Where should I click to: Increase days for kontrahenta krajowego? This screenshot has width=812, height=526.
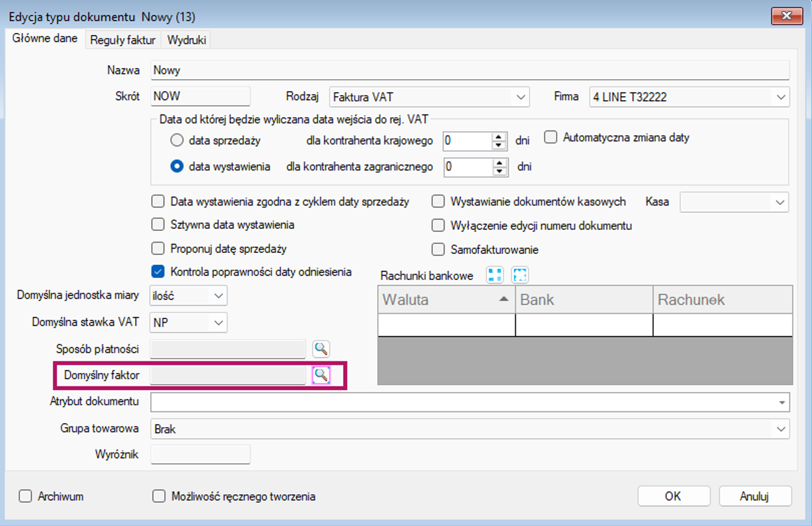(x=500, y=136)
